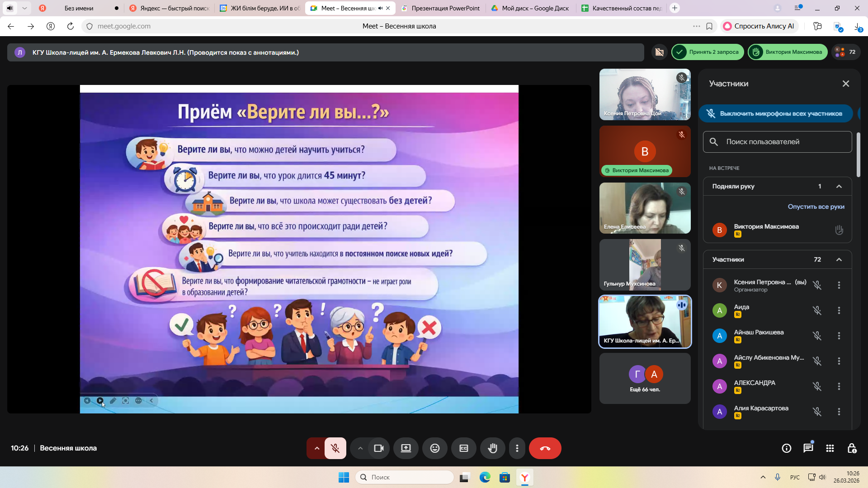
Task: Toggle the camera button
Action: pyautogui.click(x=379, y=448)
